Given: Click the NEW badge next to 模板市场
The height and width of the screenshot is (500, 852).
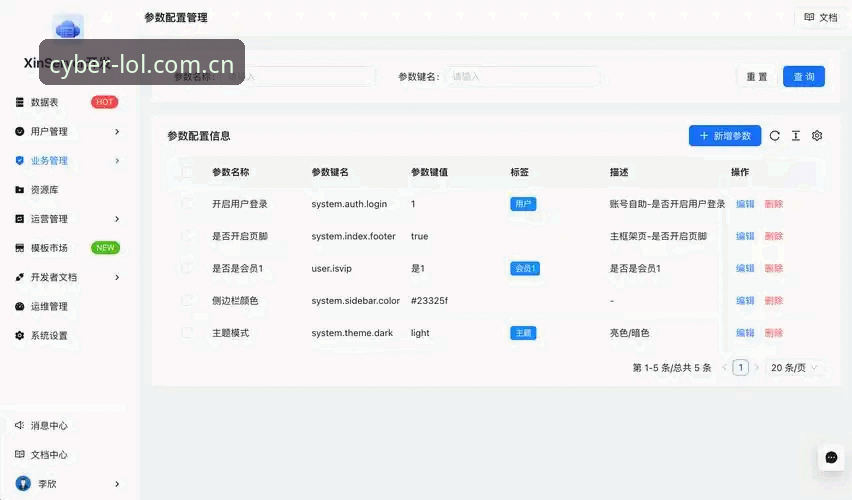Looking at the screenshot, I should click(x=105, y=248).
